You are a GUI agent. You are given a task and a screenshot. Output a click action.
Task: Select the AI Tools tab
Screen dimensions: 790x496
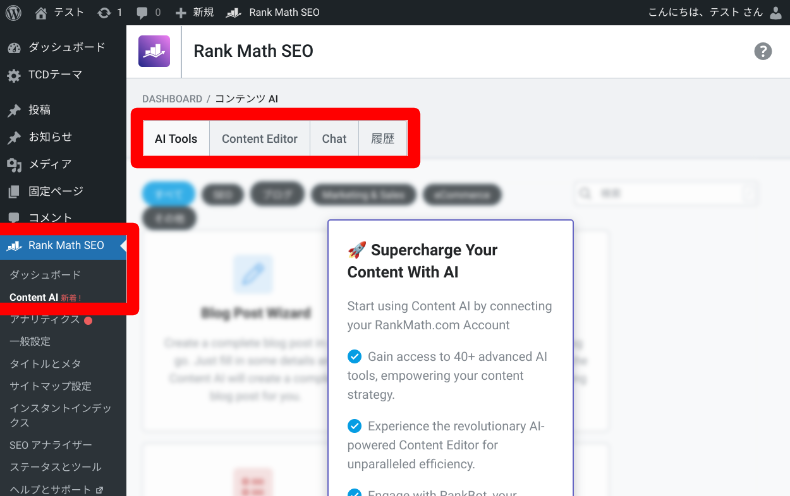[x=176, y=139]
